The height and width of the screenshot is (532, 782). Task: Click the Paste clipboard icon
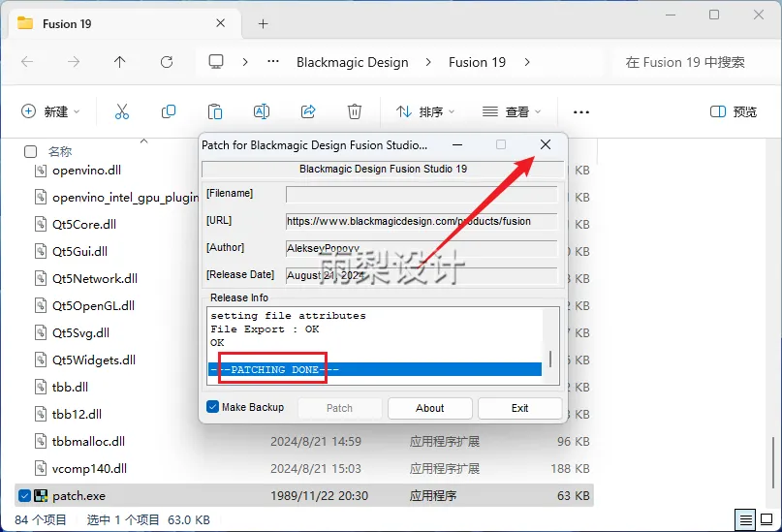[215, 111]
